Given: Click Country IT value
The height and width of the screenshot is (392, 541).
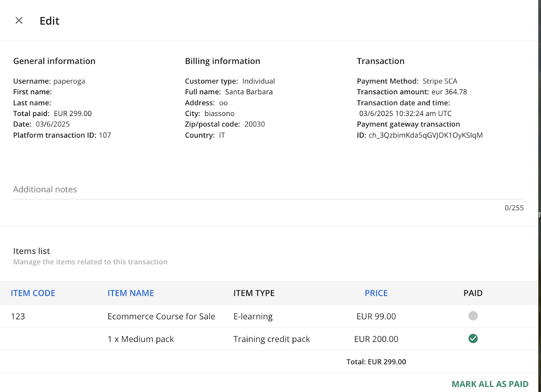Looking at the screenshot, I should coord(222,135).
